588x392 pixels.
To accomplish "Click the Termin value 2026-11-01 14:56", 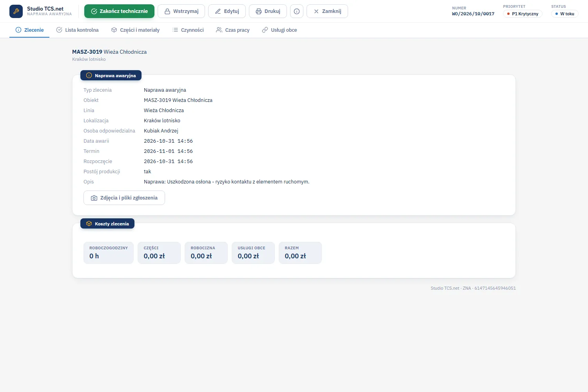I will click(168, 151).
